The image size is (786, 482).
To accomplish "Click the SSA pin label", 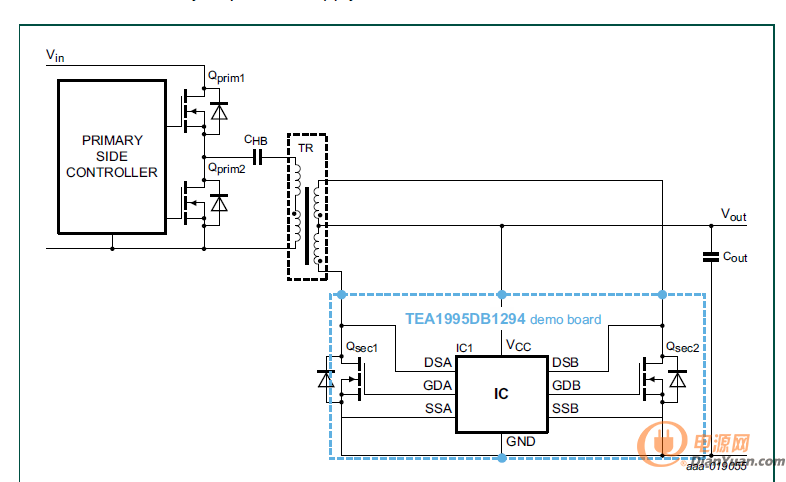I will 438,408.
